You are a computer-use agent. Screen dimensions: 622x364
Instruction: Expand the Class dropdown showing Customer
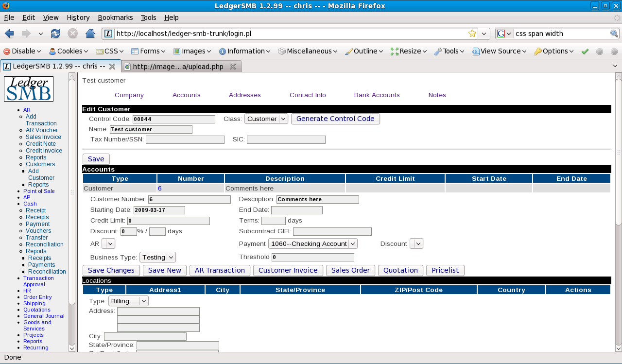point(266,119)
